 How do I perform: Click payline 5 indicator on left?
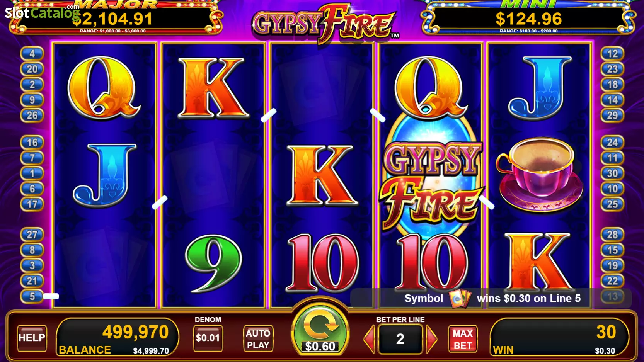(32, 296)
